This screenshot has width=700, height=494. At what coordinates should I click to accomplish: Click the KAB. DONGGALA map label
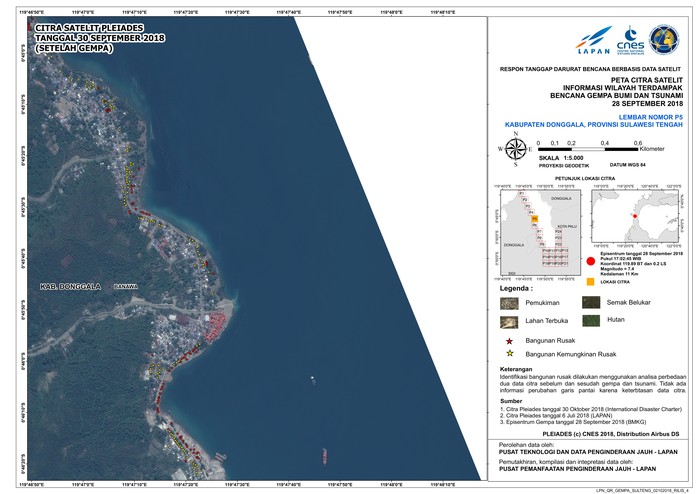point(70,286)
